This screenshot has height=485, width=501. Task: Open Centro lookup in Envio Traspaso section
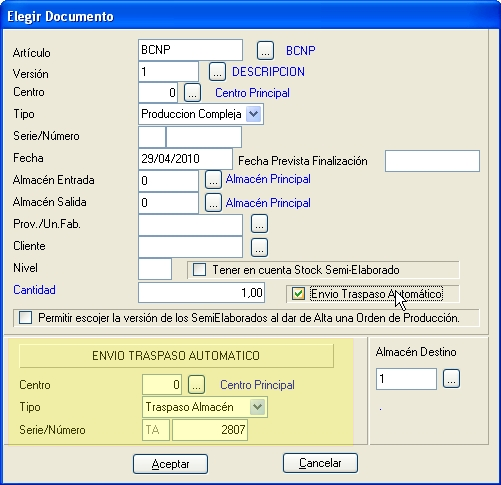[196, 385]
